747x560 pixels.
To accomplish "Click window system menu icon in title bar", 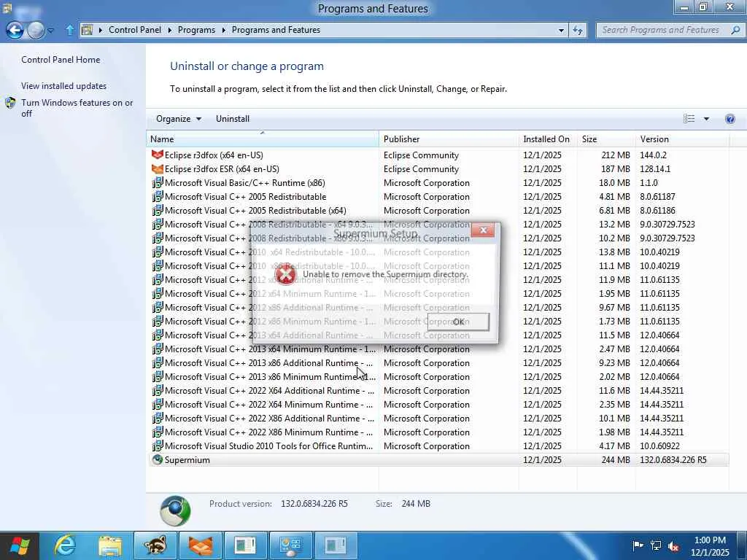I will click(7, 8).
